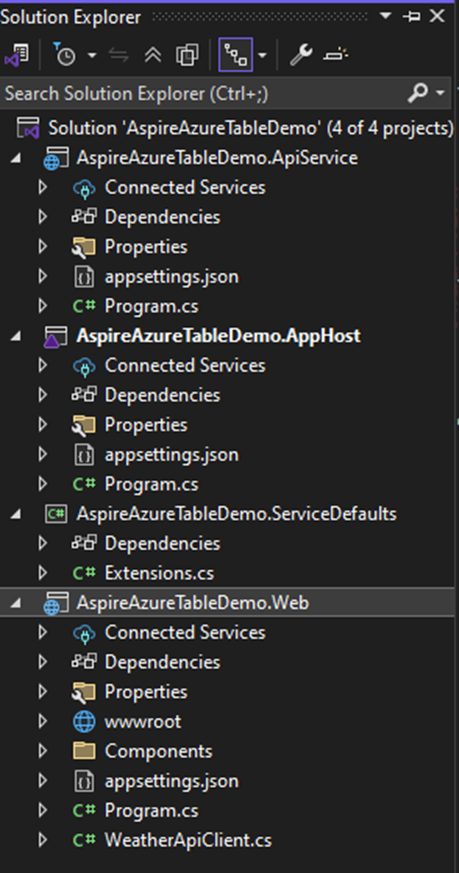The height and width of the screenshot is (873, 459).
Task: Click the Components folder icon
Action: [84, 752]
